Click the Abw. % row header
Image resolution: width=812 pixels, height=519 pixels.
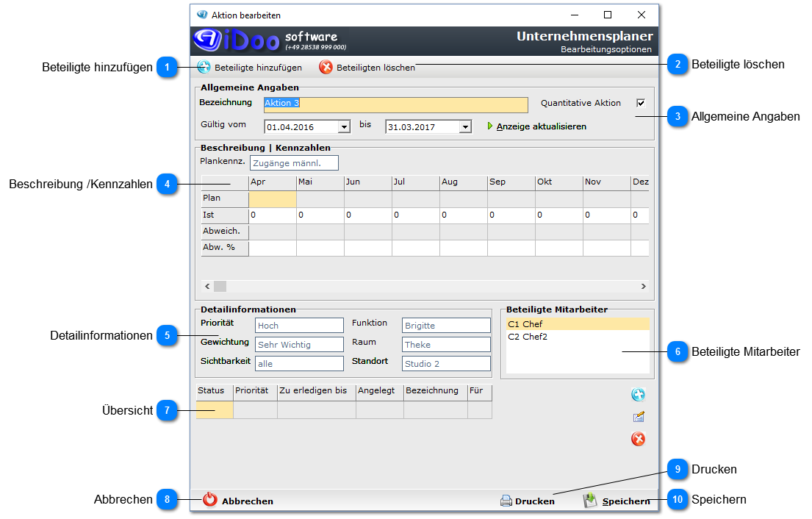point(225,248)
